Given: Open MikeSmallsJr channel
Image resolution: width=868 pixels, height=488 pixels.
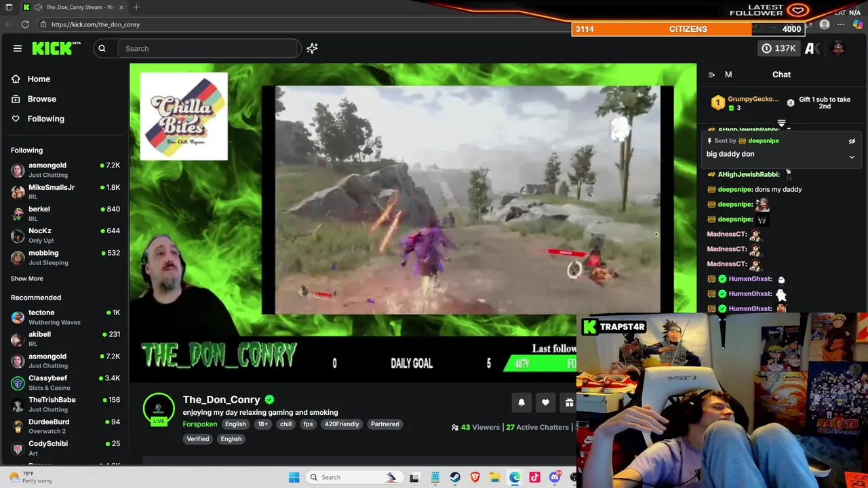Looking at the screenshot, I should (64, 191).
